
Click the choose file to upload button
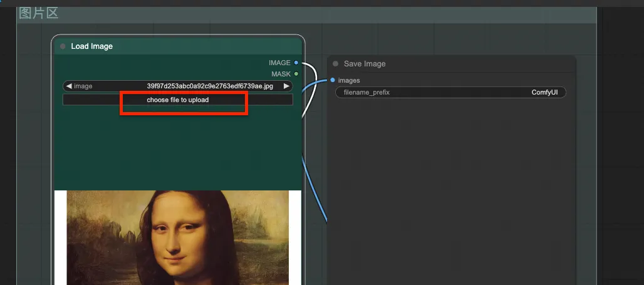(x=177, y=100)
